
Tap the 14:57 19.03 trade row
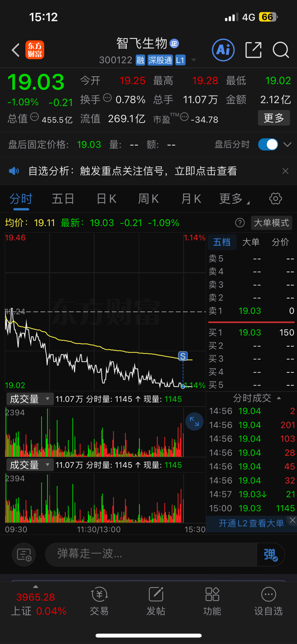pos(252,494)
